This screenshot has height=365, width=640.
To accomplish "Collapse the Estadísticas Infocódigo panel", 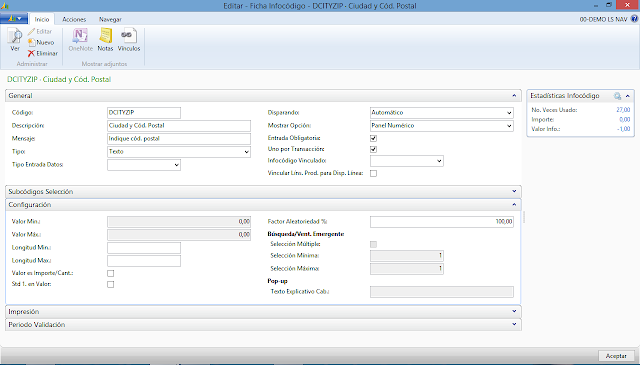I will 628,96.
